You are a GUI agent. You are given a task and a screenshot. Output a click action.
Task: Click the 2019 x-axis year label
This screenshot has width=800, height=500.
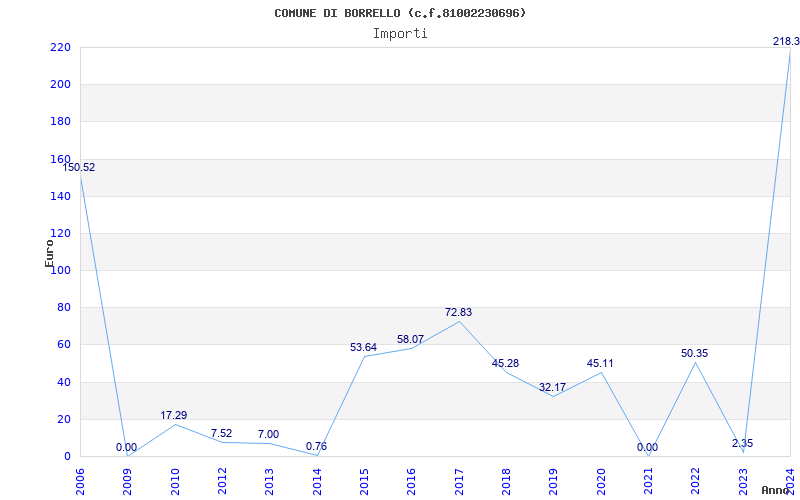[x=554, y=482]
